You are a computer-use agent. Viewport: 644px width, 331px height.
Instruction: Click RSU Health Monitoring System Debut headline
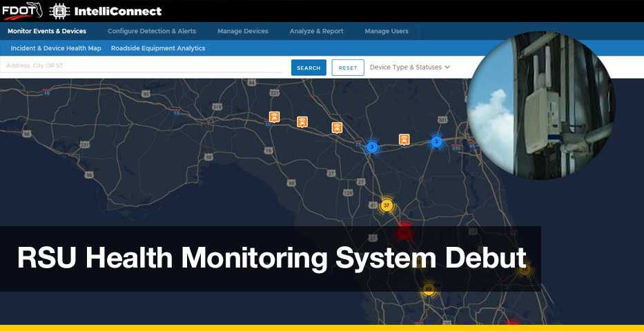[271, 258]
